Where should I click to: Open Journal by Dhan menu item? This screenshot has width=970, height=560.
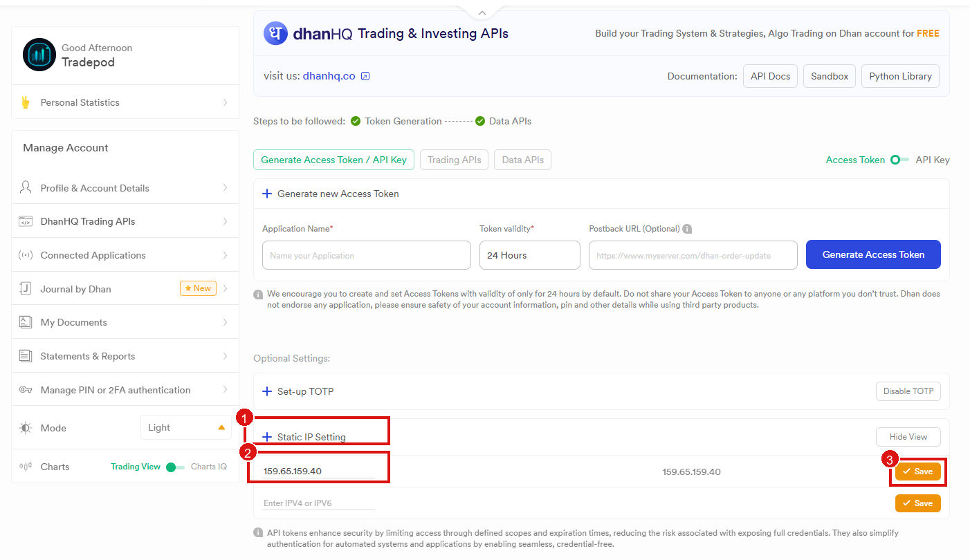pos(125,289)
